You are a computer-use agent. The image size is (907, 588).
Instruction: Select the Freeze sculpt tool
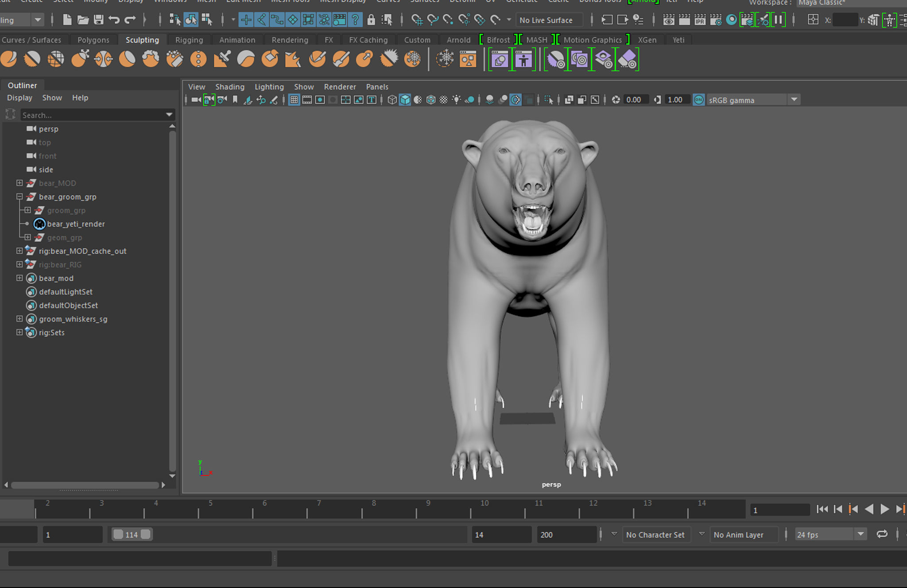click(412, 58)
